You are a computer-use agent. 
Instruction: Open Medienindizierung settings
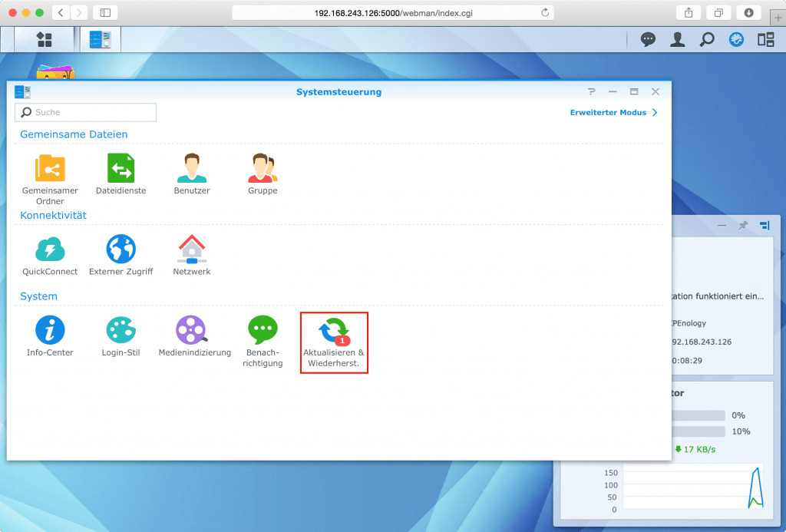pos(194,336)
